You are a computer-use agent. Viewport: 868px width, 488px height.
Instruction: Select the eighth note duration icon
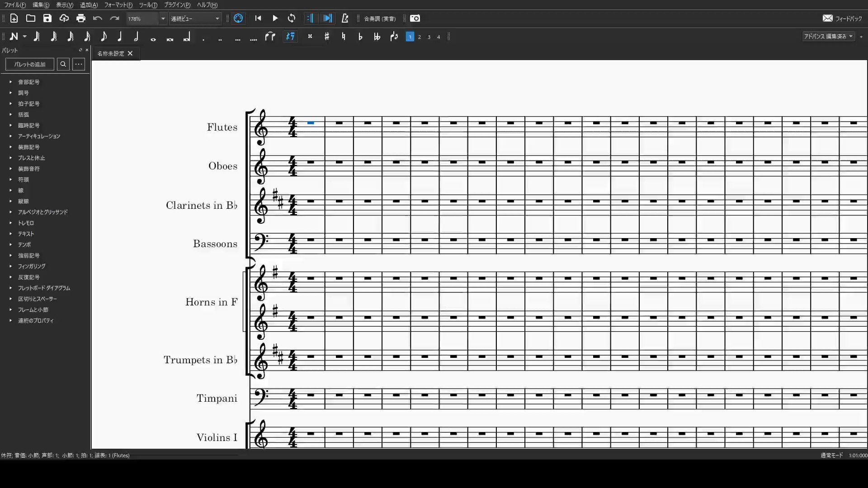104,37
